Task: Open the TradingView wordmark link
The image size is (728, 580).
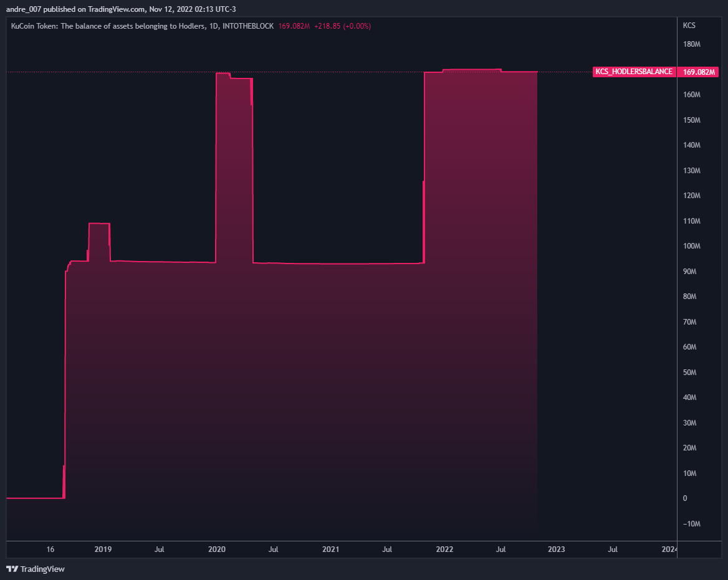Action: pyautogui.click(x=42, y=569)
